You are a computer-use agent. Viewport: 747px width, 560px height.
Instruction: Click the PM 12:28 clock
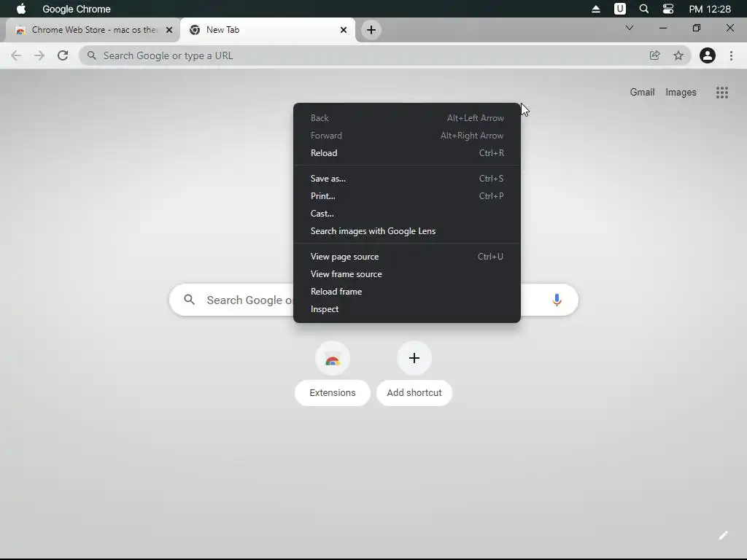click(709, 9)
